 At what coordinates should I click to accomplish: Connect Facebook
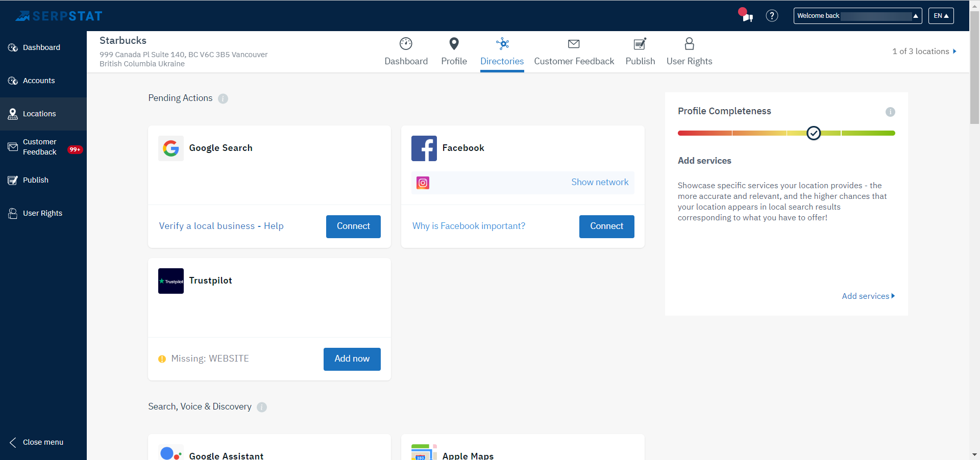[606, 226]
